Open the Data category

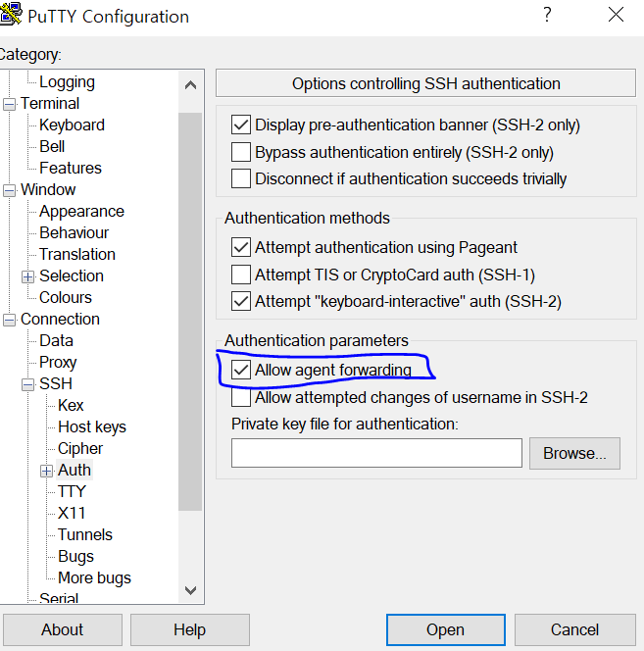56,341
